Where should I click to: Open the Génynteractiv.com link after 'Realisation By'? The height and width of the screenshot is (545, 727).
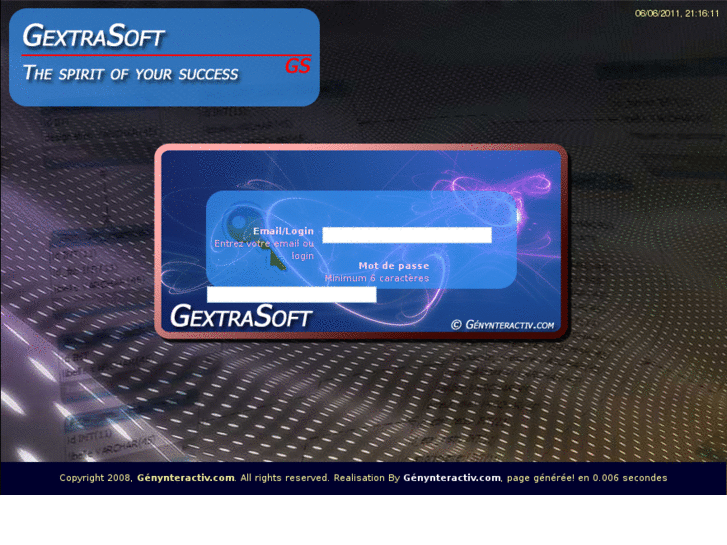tap(452, 478)
